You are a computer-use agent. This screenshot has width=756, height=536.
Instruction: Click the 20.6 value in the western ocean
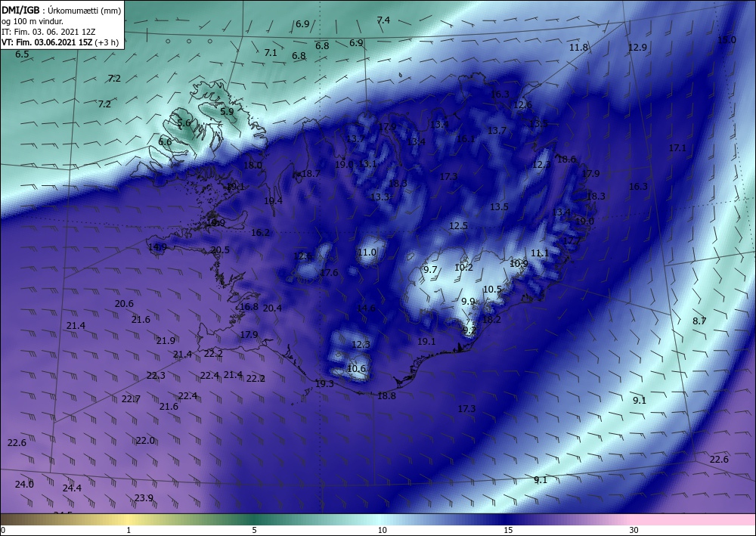point(124,304)
